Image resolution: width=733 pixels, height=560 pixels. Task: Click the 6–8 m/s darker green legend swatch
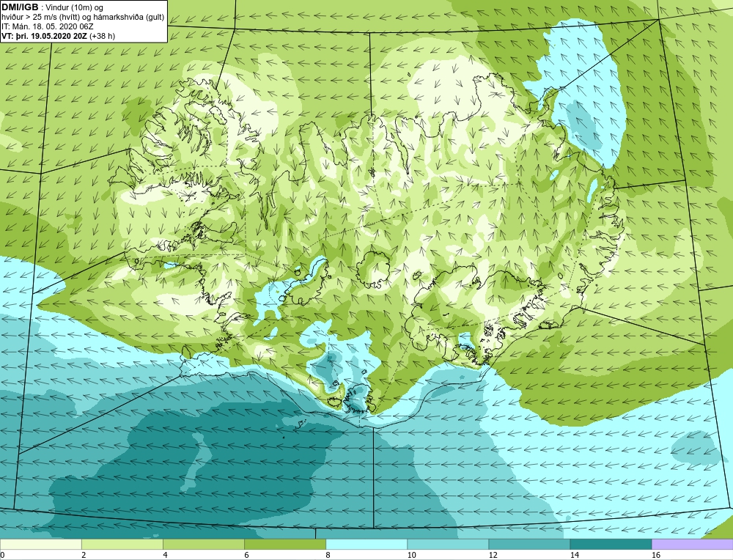coord(284,544)
